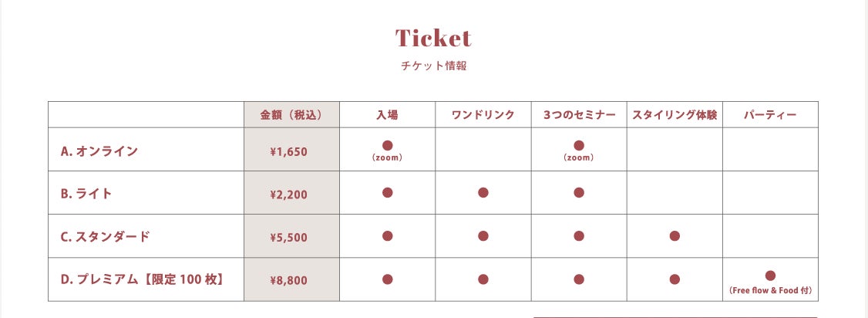Select the D. プレミアム limited ticket label
This screenshot has height=318, width=868.
pyautogui.click(x=143, y=280)
